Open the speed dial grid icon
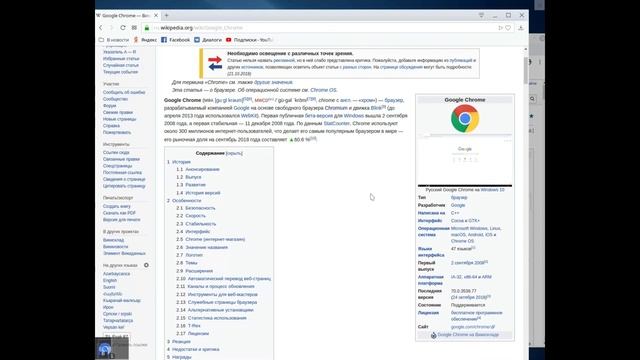Screen dimensions: 640x360 tap(134, 28)
